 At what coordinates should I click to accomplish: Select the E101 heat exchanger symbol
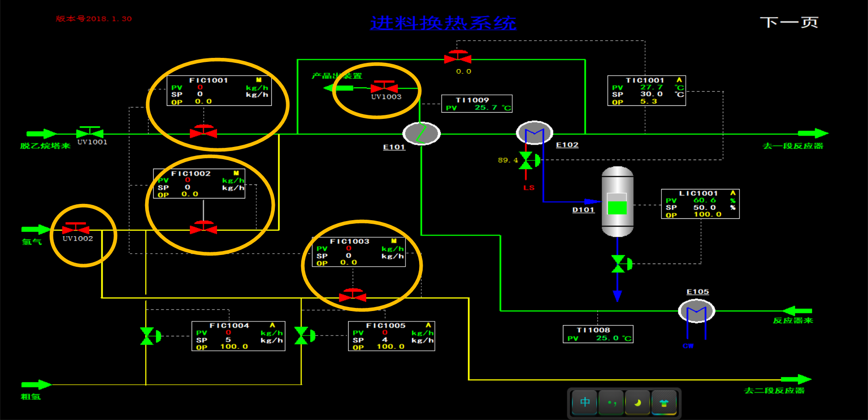421,133
